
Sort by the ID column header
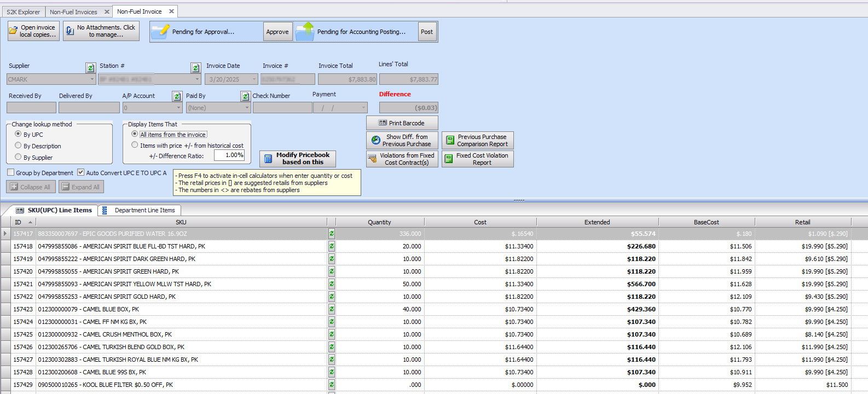[24, 222]
